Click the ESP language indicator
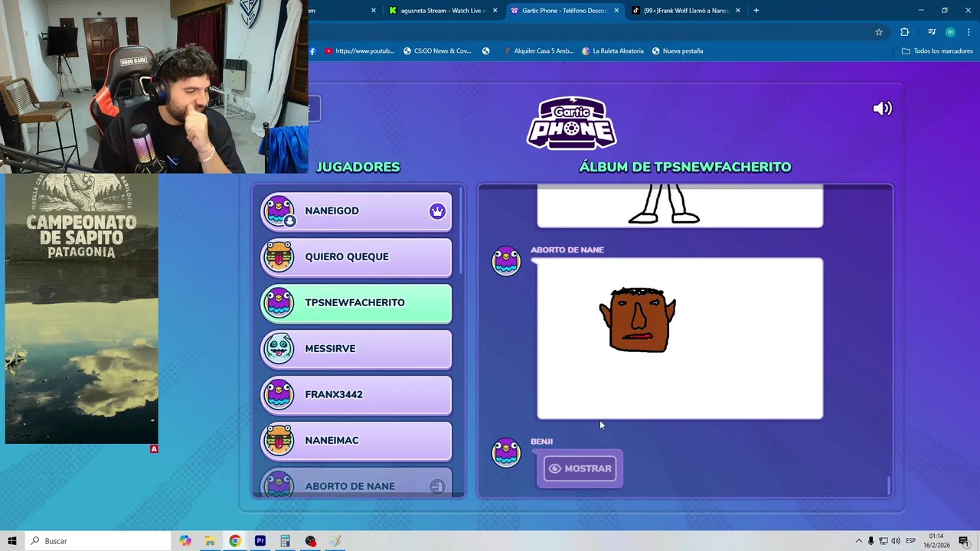The width and height of the screenshot is (980, 551). point(911,541)
